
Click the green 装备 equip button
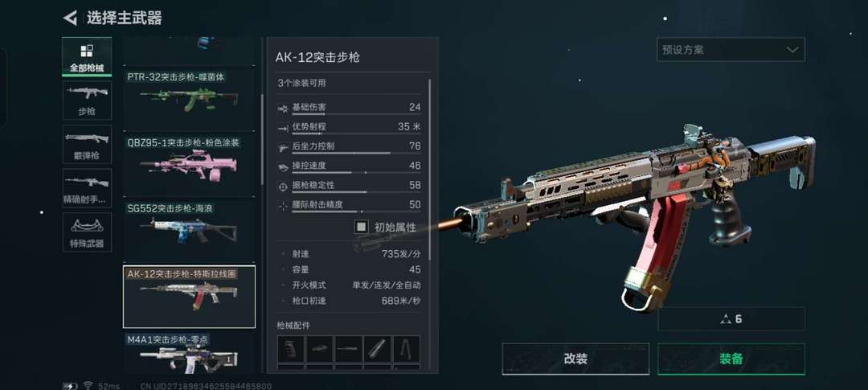(x=731, y=359)
